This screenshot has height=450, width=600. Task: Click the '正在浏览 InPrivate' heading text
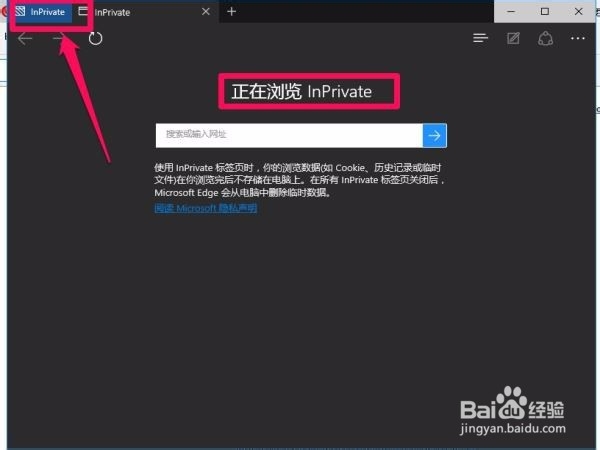click(302, 91)
